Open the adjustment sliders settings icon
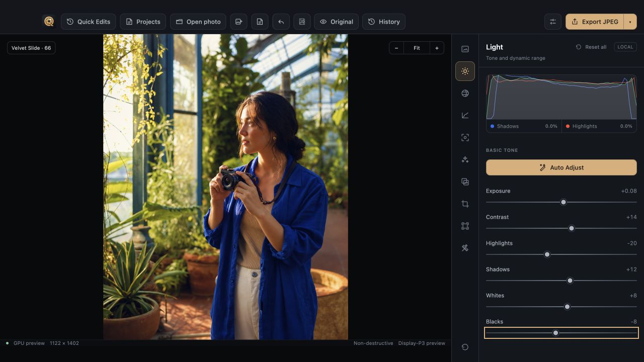 pyautogui.click(x=552, y=22)
